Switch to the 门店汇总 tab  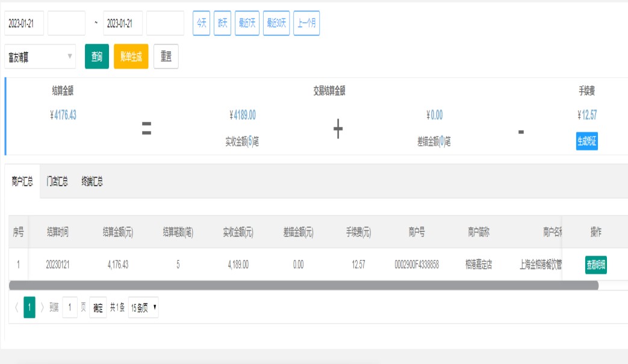click(x=57, y=182)
